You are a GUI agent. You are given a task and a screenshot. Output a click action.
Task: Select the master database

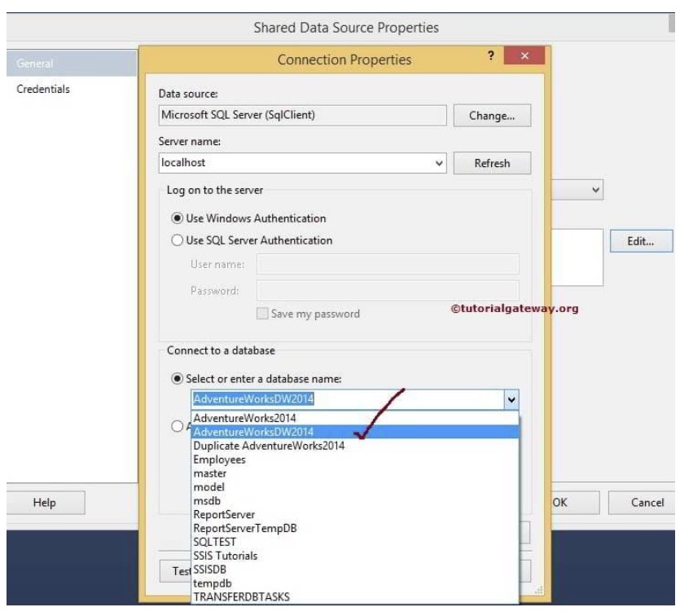pyautogui.click(x=355, y=473)
